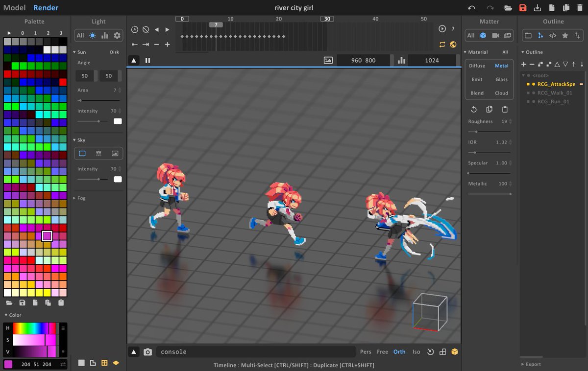Copy material with the copy icon
Screen dimensions: 588x371
489,109
